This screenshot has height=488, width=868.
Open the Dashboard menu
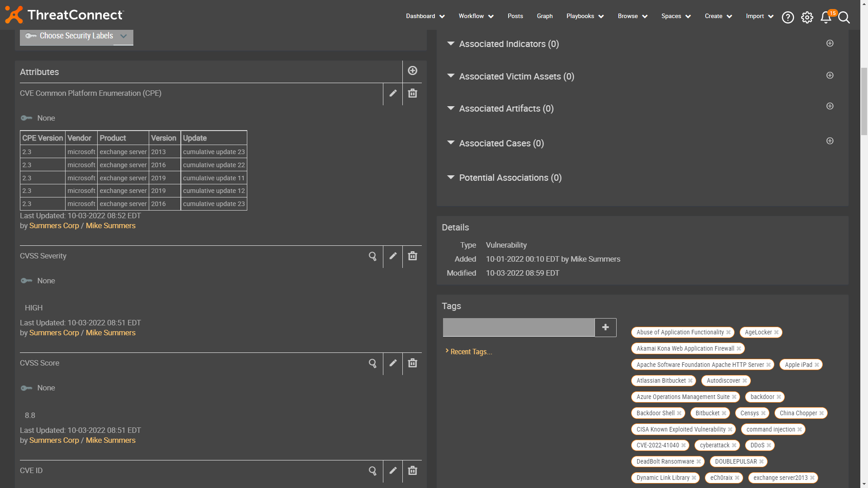click(425, 16)
